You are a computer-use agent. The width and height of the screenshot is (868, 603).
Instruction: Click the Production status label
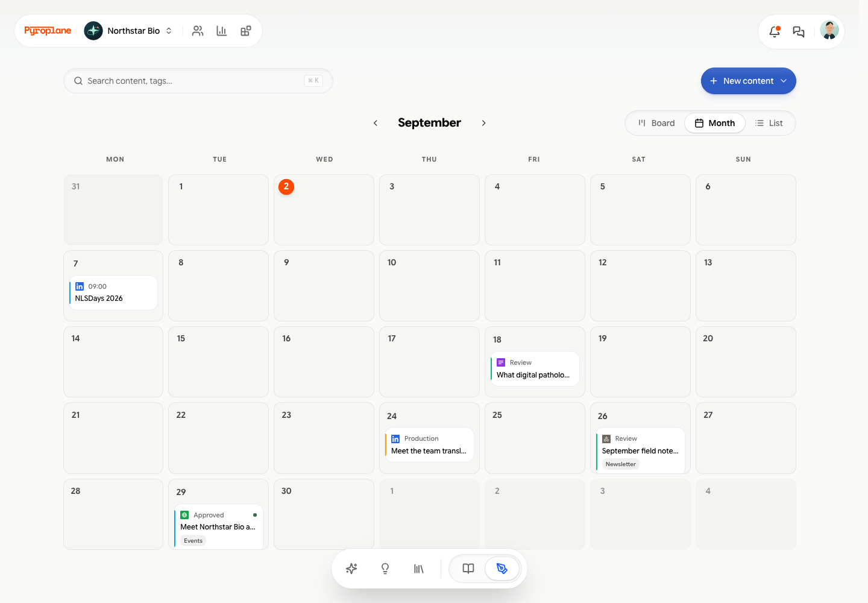point(421,439)
